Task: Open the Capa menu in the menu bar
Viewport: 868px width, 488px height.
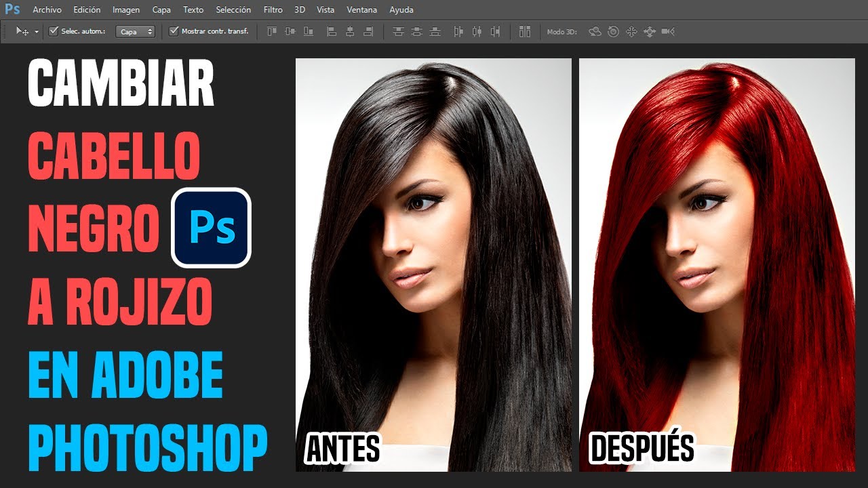Action: tap(161, 10)
